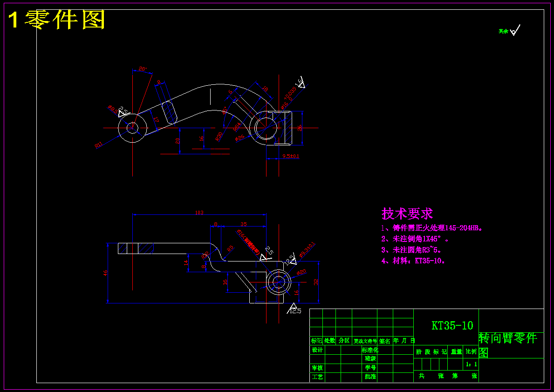Click the '批准' title block label
Viewport: 554px width, 392px height.
pos(370,377)
